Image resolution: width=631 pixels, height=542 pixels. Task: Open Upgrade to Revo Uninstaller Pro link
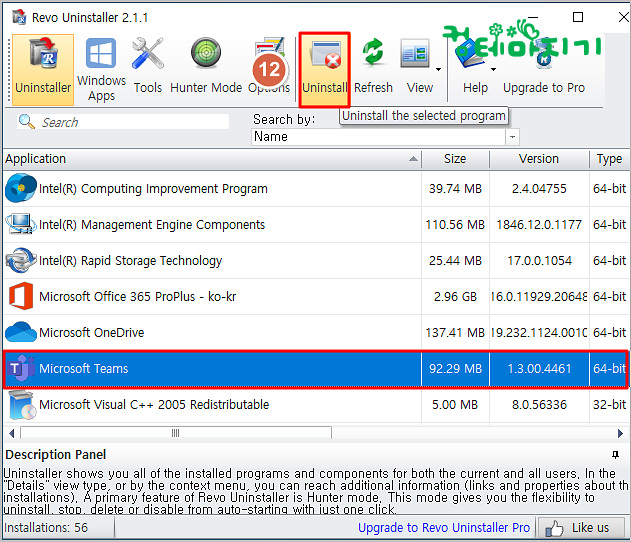444,528
